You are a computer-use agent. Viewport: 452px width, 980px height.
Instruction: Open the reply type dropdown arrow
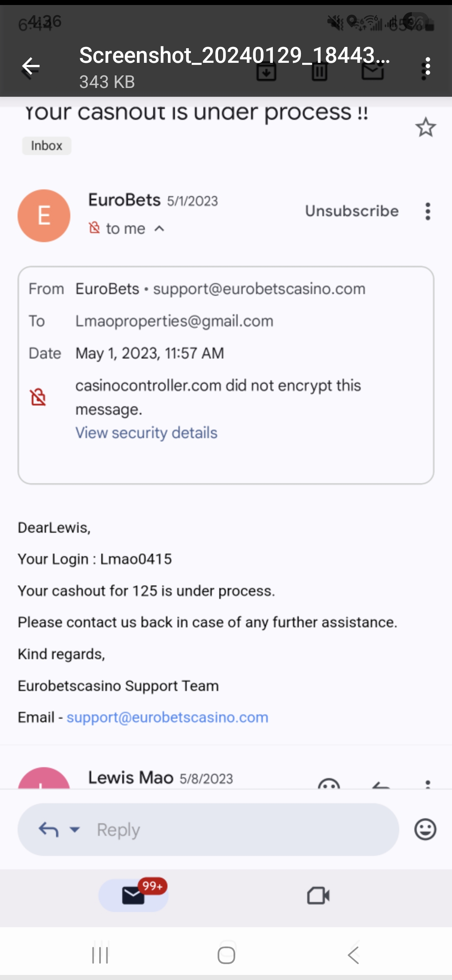[75, 829]
